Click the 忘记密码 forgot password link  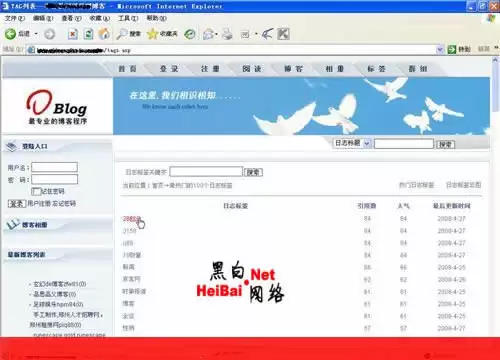point(64,203)
